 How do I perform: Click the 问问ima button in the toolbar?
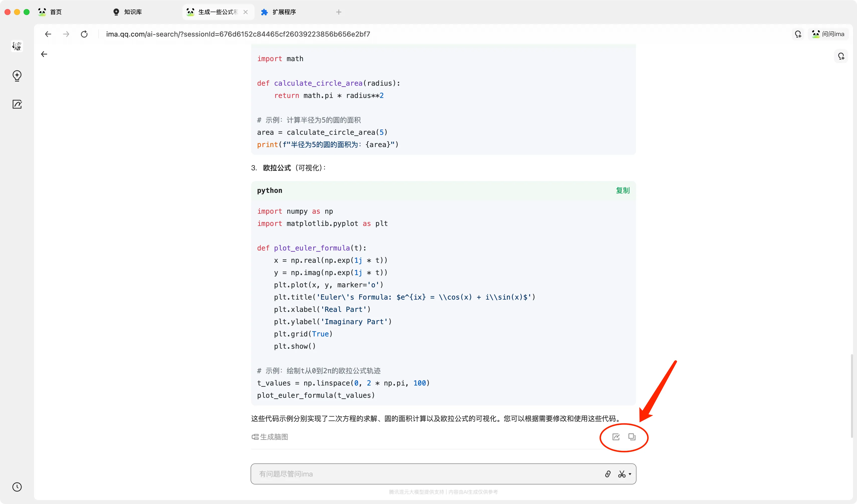coord(828,34)
